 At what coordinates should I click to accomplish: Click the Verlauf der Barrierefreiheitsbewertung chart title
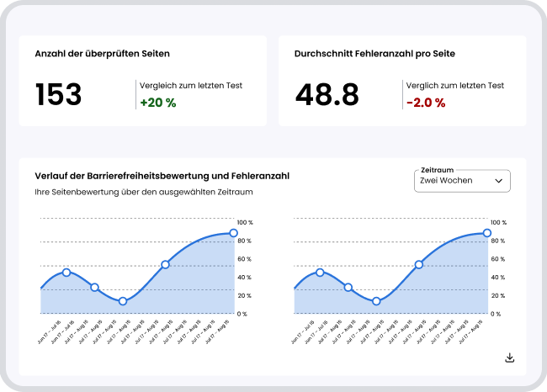click(x=162, y=176)
